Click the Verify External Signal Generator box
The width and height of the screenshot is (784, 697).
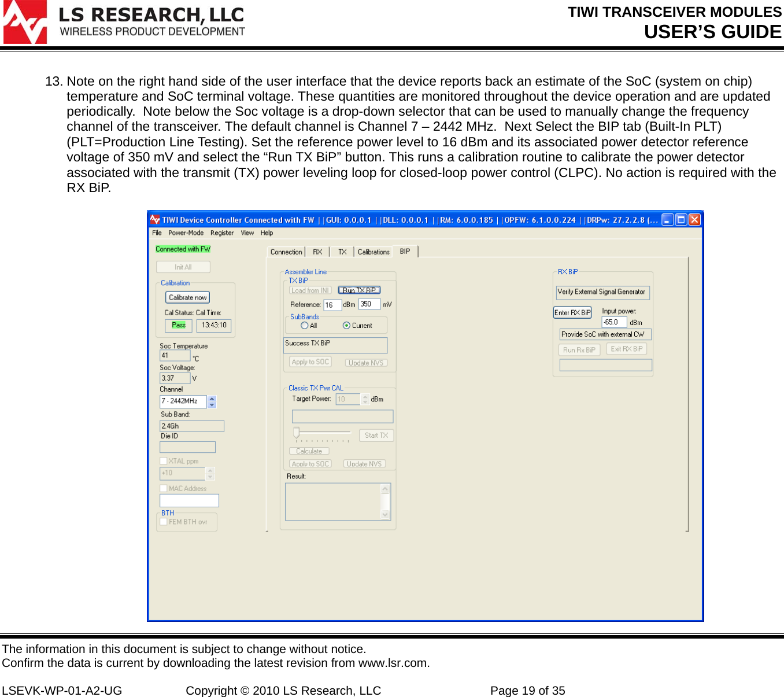tap(603, 293)
